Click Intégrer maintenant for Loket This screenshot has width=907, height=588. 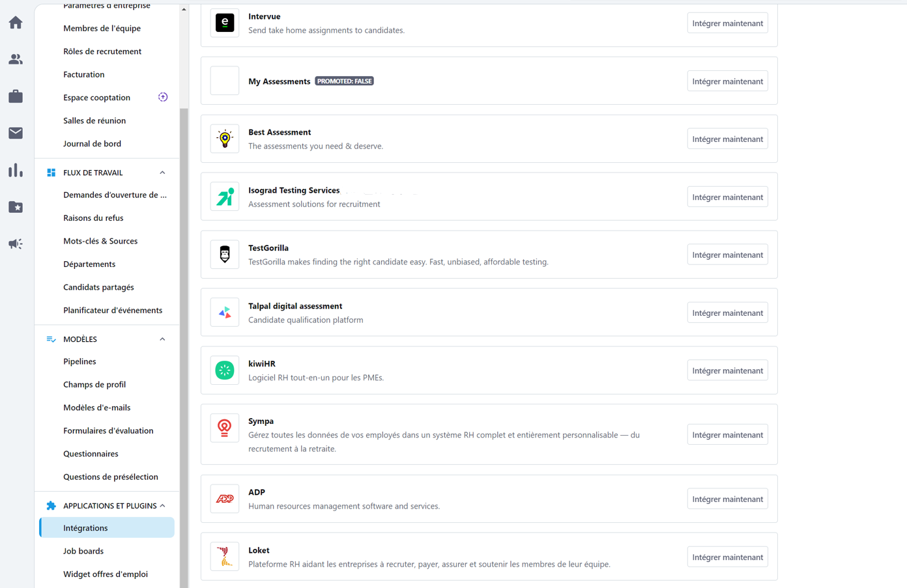click(727, 557)
